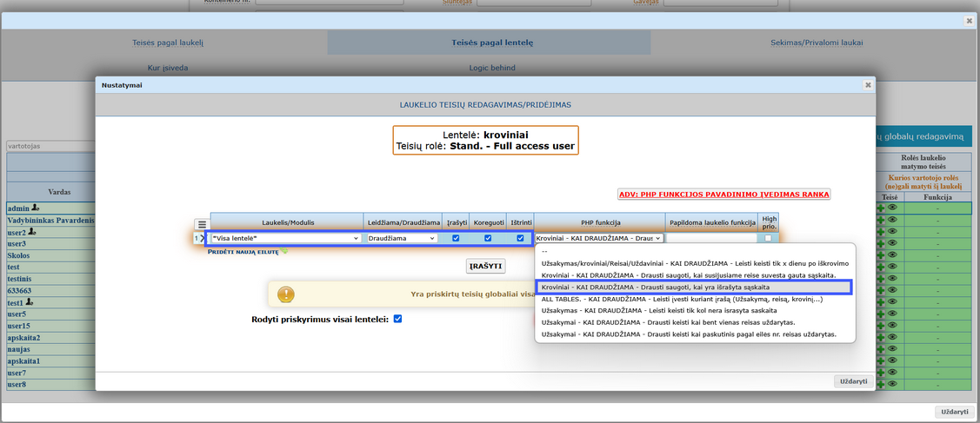Screen dimensions: 980x423
Task: Click the green plus icon in user8 row
Action: pos(881,385)
